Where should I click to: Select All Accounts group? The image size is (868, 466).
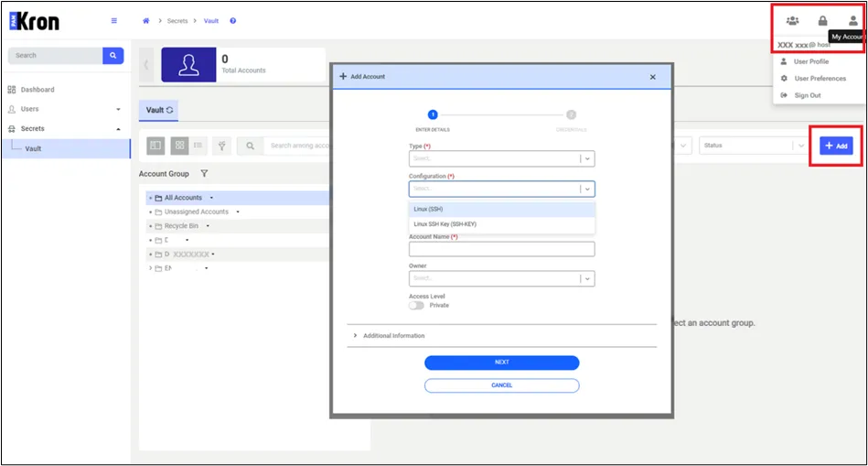coord(183,198)
